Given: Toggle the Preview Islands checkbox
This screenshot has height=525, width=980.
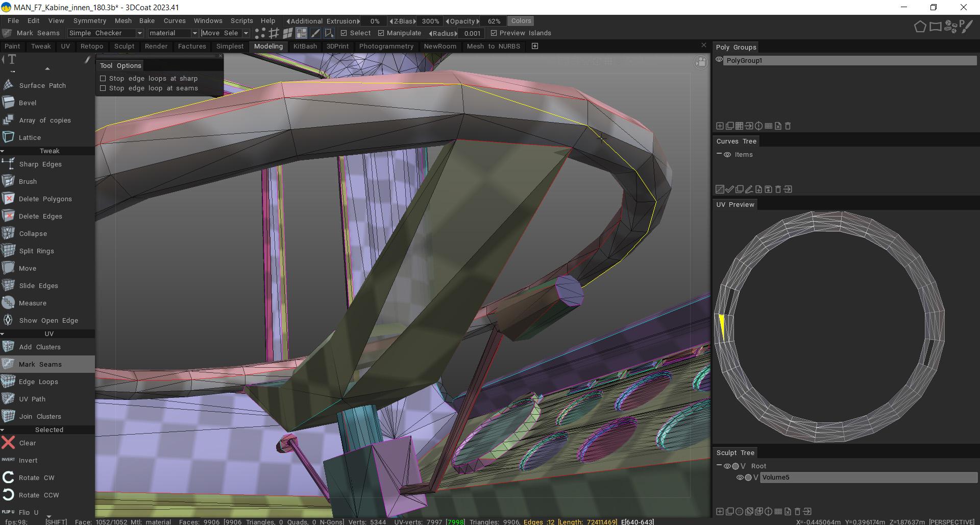Looking at the screenshot, I should pos(494,33).
